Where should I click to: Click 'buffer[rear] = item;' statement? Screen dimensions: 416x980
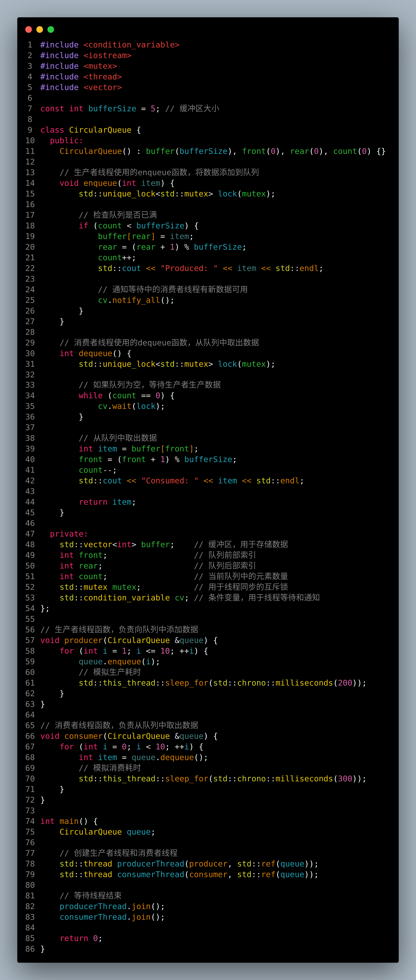point(146,237)
